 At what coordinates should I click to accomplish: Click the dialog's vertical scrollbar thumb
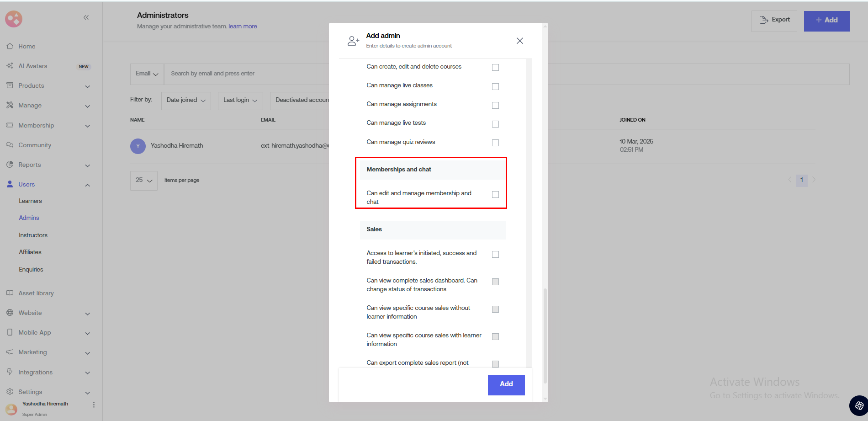(x=545, y=334)
